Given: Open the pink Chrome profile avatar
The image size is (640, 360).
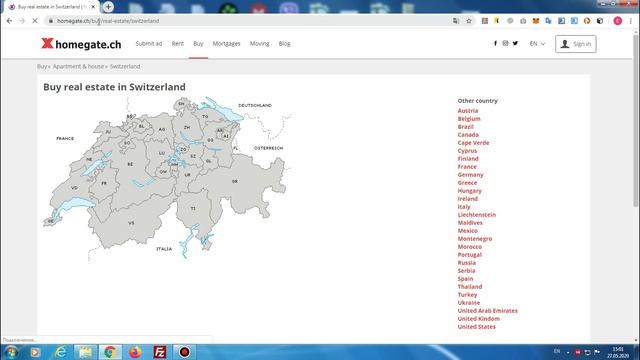Looking at the screenshot, I should (618, 21).
